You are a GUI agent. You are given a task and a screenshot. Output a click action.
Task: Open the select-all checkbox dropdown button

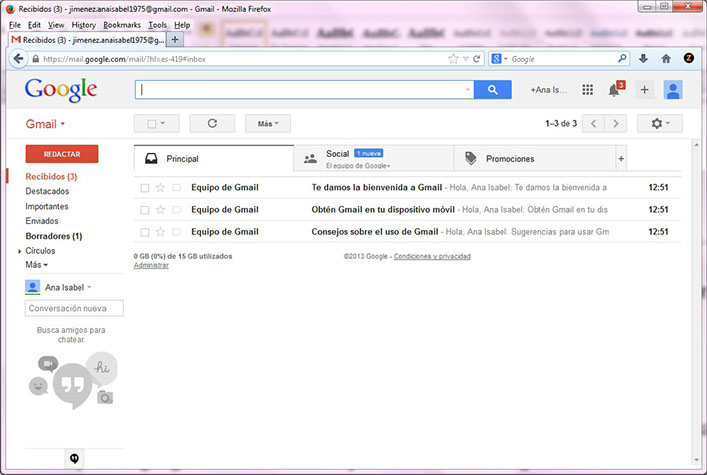click(156, 124)
